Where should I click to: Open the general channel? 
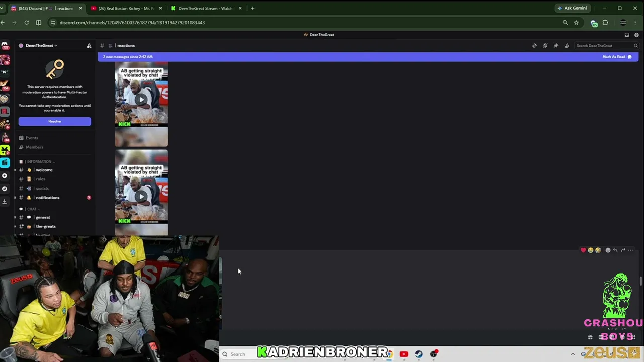pyautogui.click(x=43, y=218)
